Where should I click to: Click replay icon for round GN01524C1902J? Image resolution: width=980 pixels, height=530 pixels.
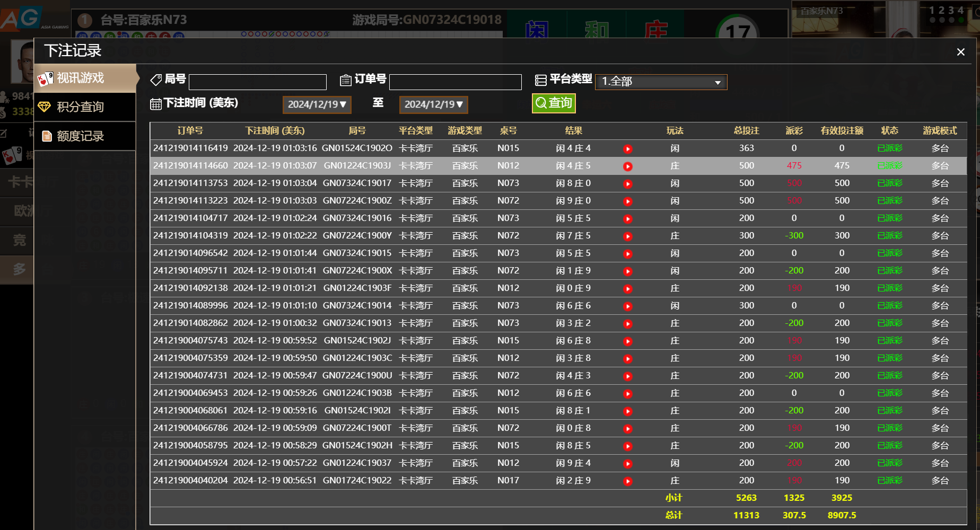[628, 341]
